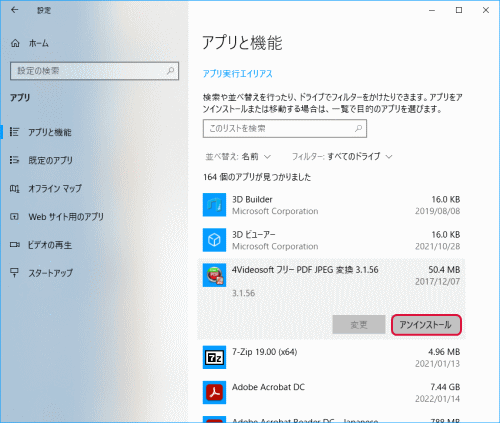Click the back arrow in Settings title bar

pyautogui.click(x=14, y=10)
